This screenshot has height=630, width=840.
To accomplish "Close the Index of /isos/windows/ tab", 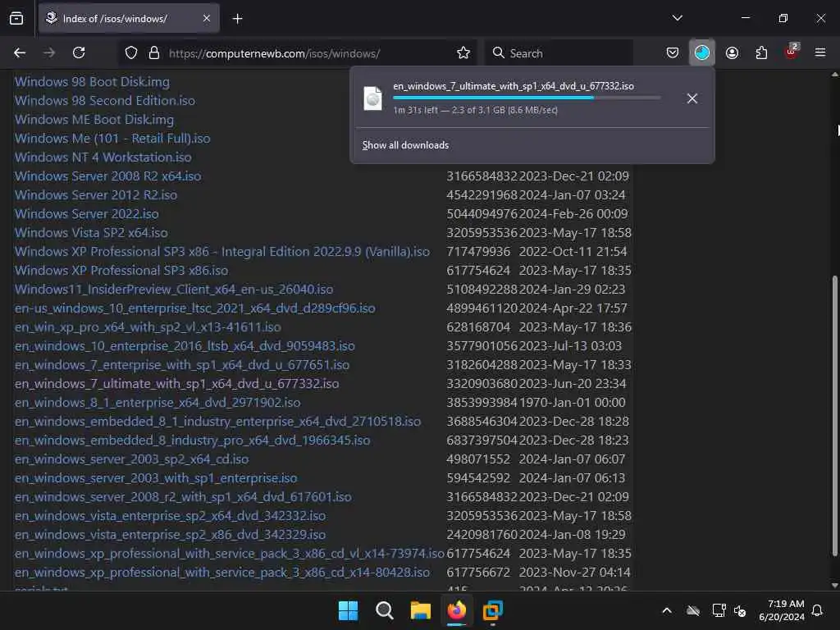I will (x=207, y=18).
